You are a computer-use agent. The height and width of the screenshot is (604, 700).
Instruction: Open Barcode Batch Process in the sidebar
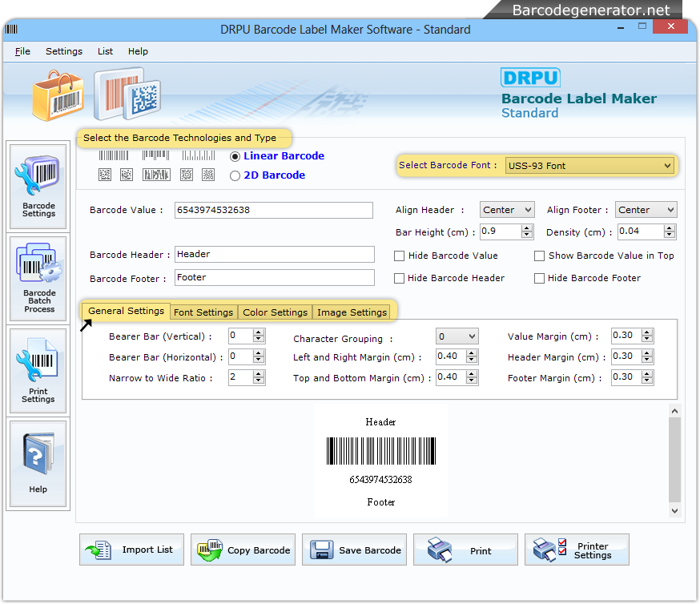pos(38,278)
